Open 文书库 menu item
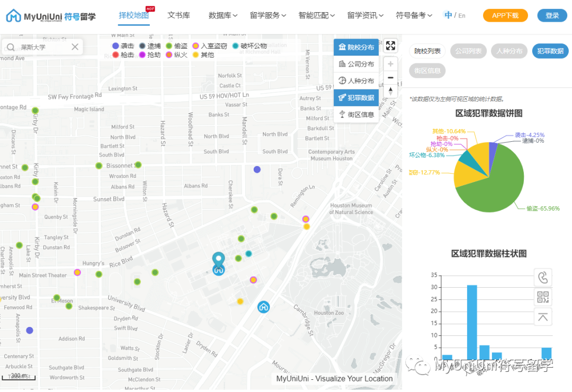Viewport: 572px width, 392px height. 178,15
